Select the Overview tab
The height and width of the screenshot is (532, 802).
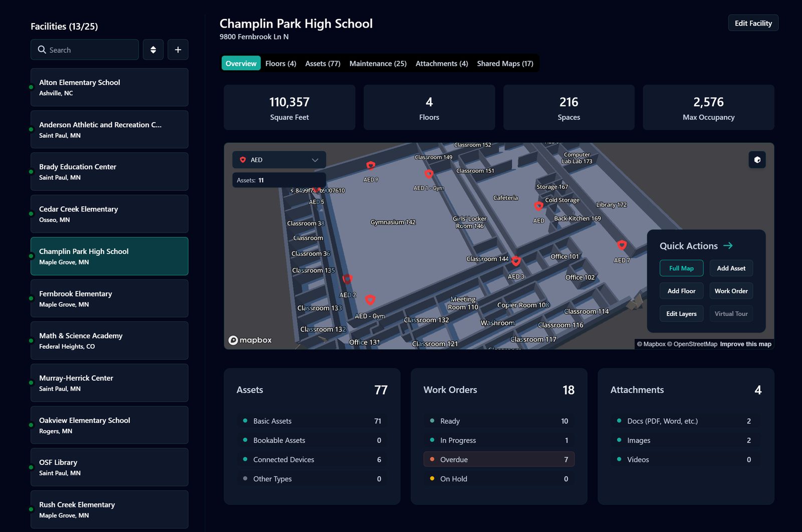click(x=241, y=64)
